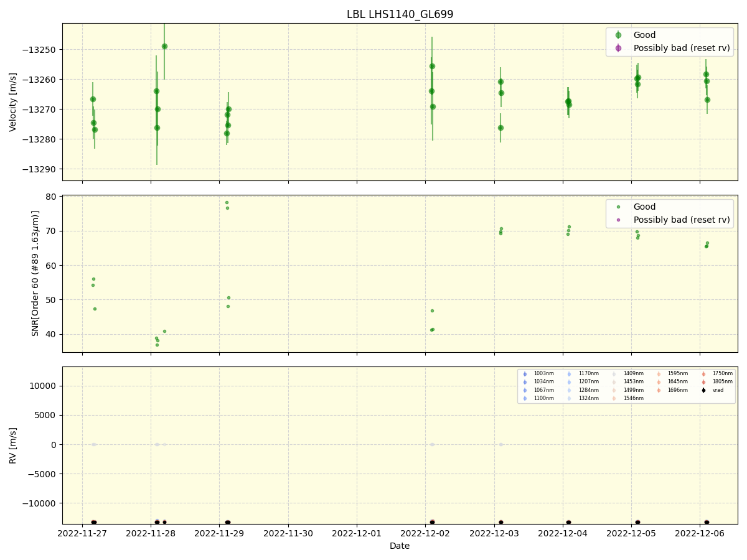747x560 pixels.
Task: Click the 2022-12-01 date tick label
Action: click(x=357, y=534)
